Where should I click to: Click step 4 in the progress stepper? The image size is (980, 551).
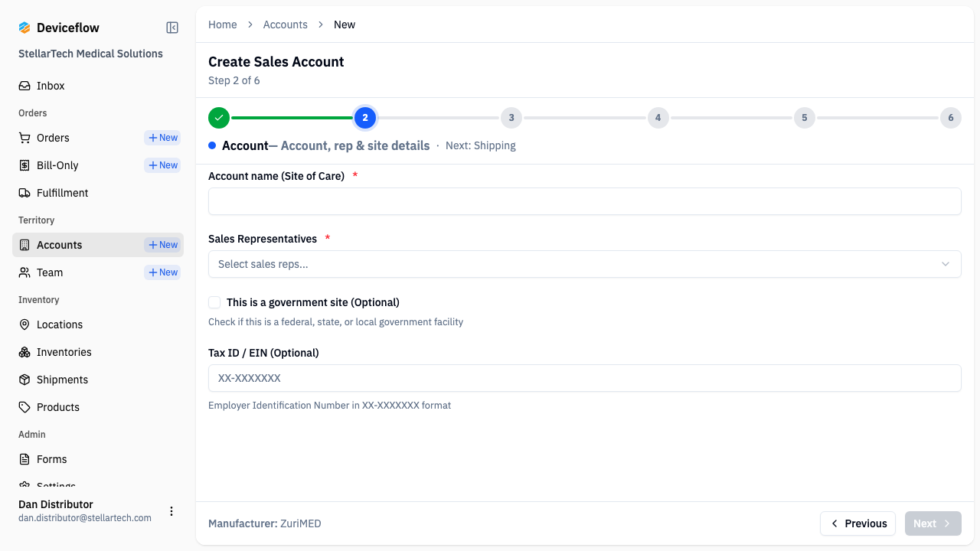tap(658, 118)
